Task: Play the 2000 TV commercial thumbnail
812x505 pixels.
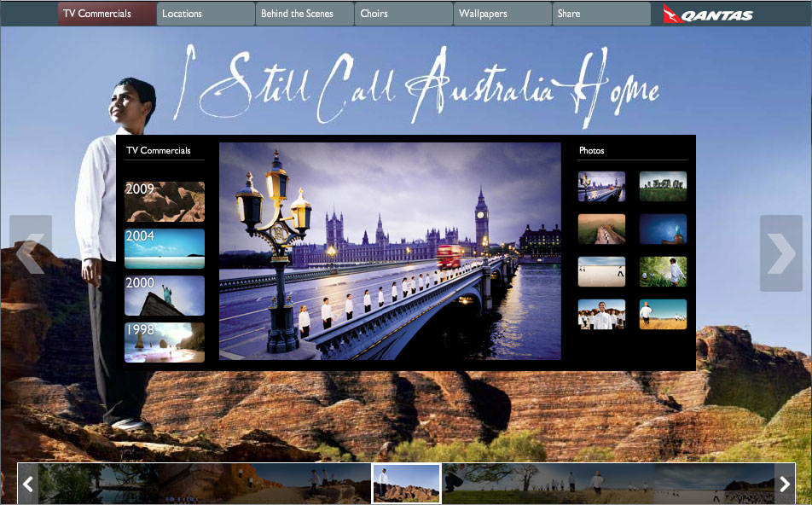Action: pyautogui.click(x=165, y=295)
